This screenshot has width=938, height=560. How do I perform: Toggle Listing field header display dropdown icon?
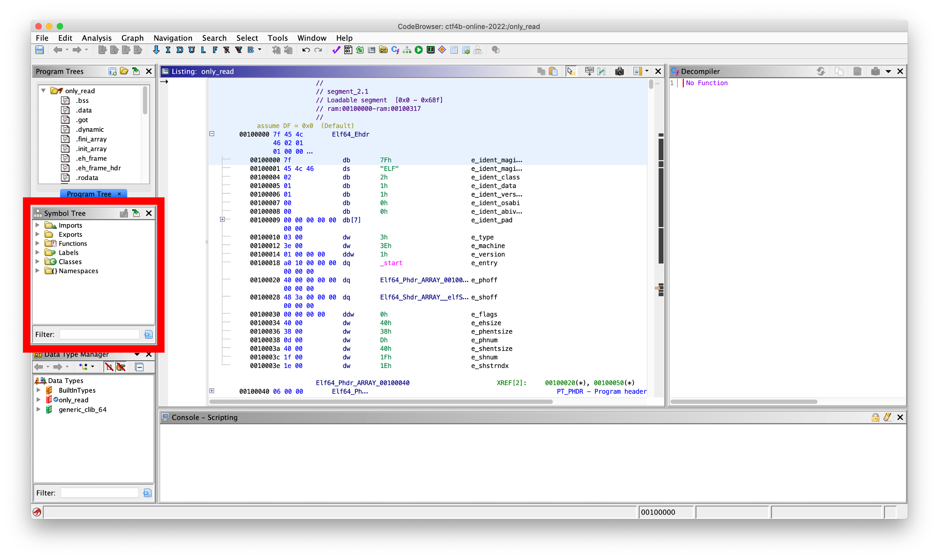point(589,71)
